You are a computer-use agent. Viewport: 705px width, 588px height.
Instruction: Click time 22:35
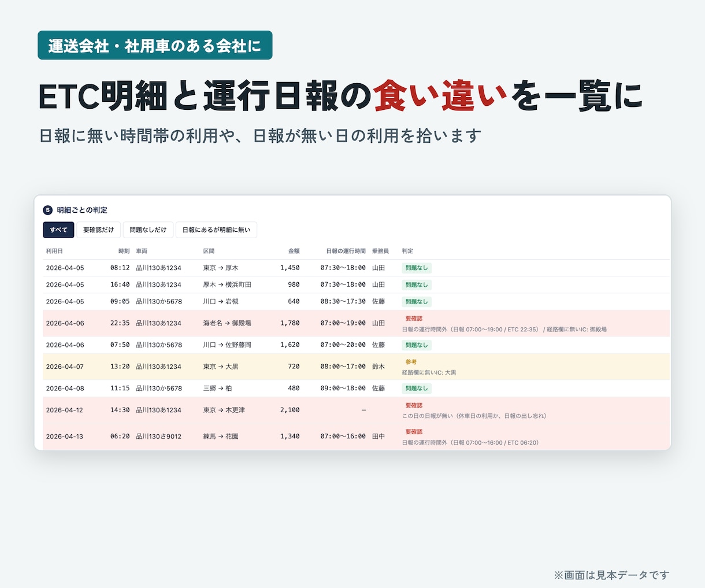click(x=120, y=323)
